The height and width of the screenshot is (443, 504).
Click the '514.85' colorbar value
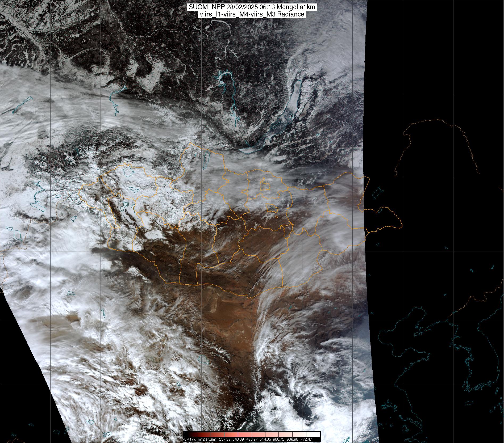[265, 439]
